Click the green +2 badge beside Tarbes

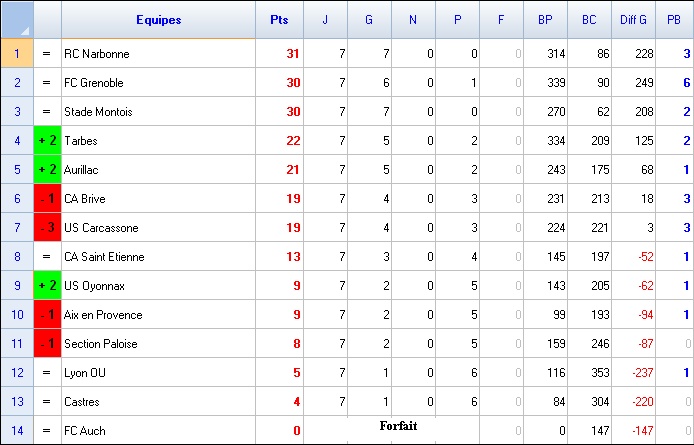tap(47, 140)
